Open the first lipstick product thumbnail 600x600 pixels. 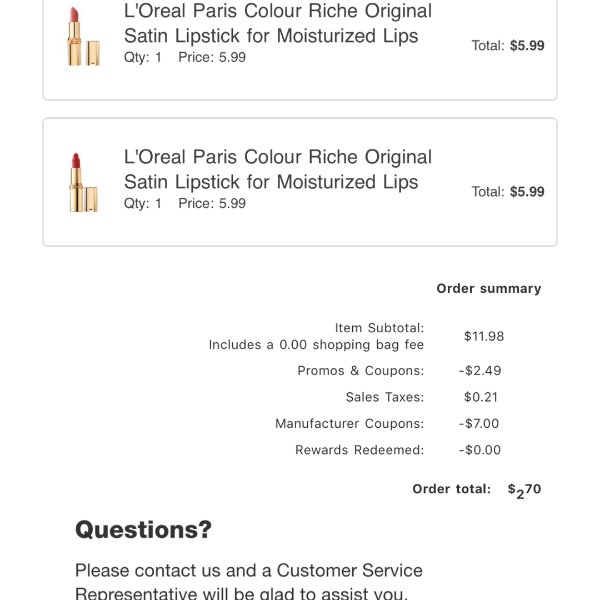[x=83, y=37]
